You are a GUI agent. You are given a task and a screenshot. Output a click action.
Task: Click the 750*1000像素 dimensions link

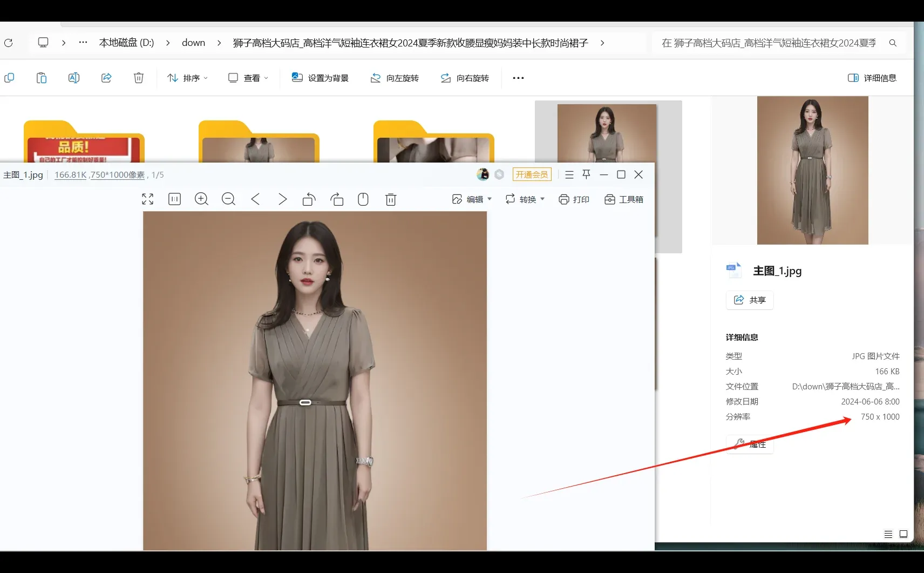pos(118,174)
